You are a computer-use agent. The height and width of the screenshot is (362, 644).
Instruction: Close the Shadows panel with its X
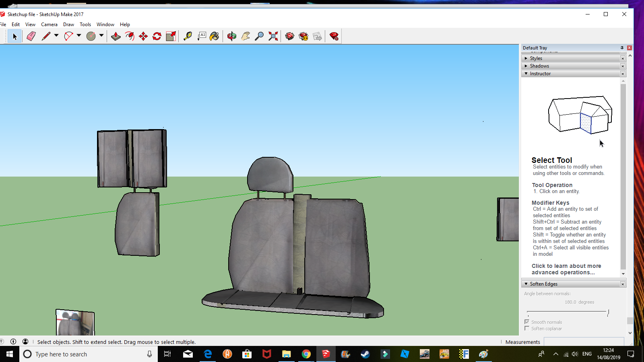(623, 66)
